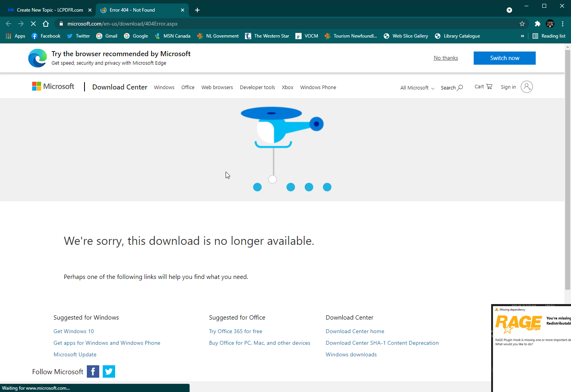This screenshot has height=392, width=571.
Task: Click the Microsoft Edge logo in the banner
Action: click(38, 58)
